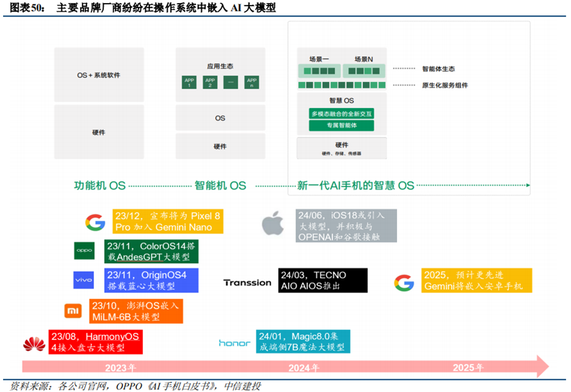The image size is (571, 392).
Task: Click the Transsion wordmark logo
Action: (x=247, y=283)
